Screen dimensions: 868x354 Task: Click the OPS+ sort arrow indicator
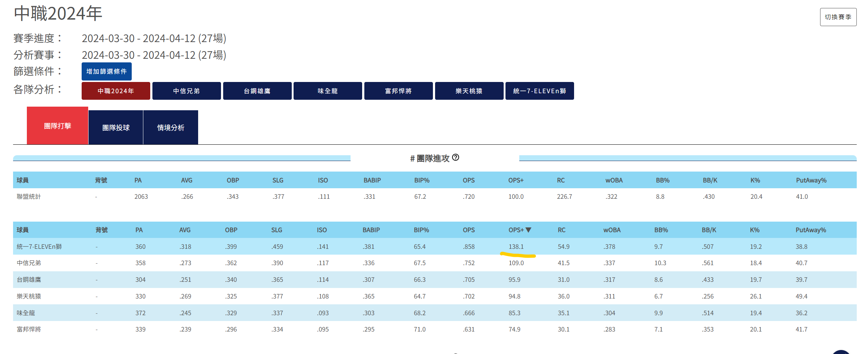point(528,230)
